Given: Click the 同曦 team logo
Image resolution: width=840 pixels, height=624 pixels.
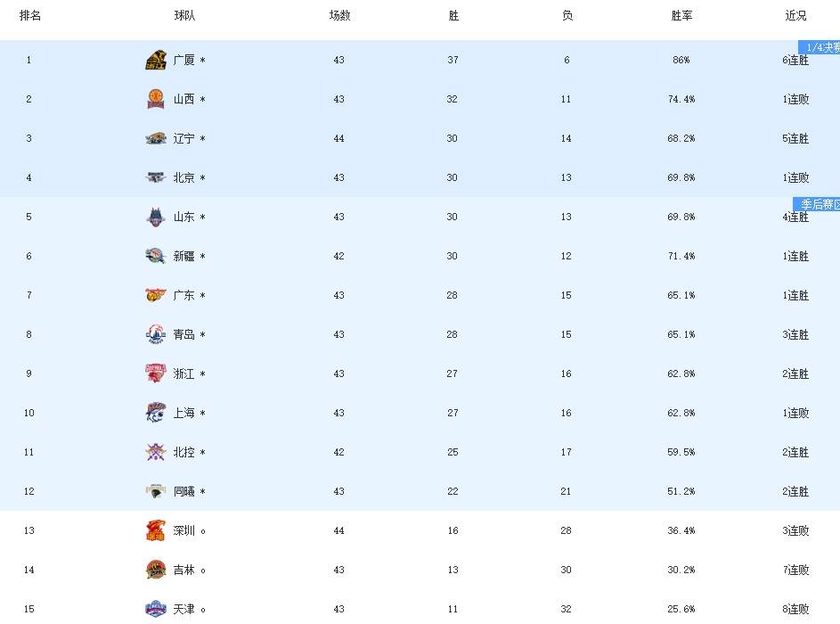Looking at the screenshot, I should (x=156, y=492).
